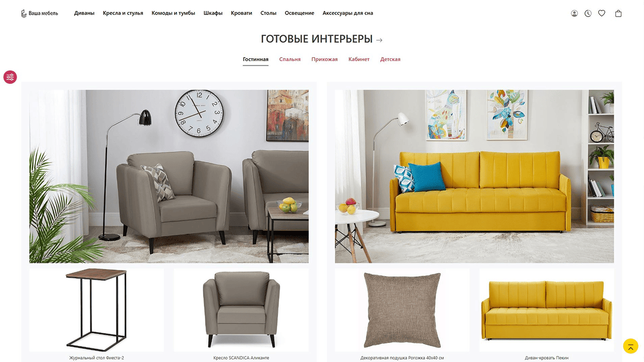Switch to the Прихожая tab
Viewport: 644px width, 362px height.
point(324,59)
